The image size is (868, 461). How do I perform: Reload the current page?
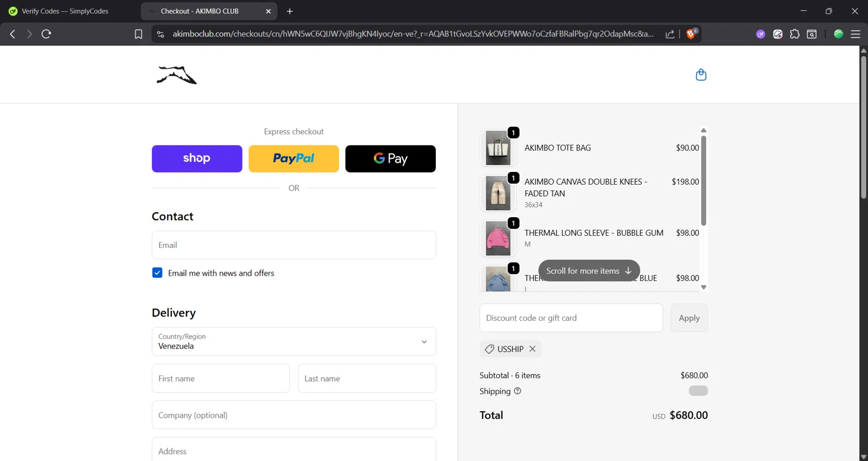46,34
